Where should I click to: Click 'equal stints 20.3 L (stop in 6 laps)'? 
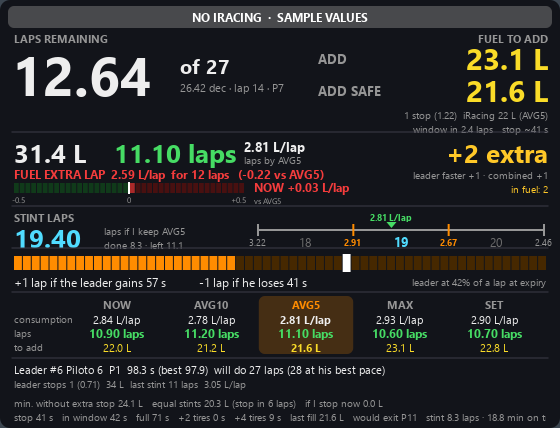pyautogui.click(x=224, y=404)
